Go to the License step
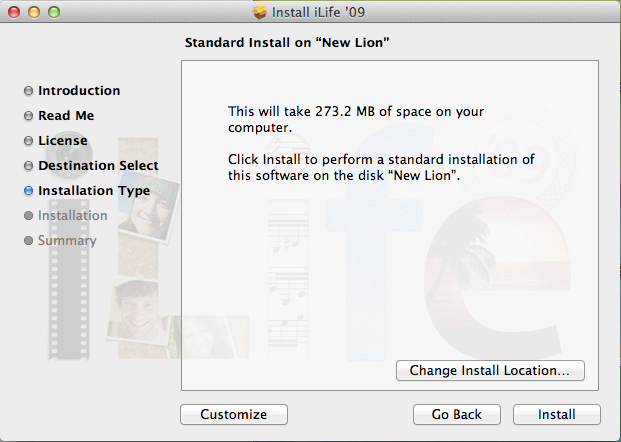 tap(62, 141)
